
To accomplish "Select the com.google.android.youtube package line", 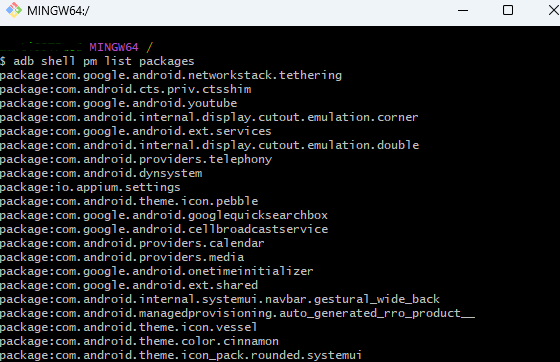I will (x=119, y=103).
